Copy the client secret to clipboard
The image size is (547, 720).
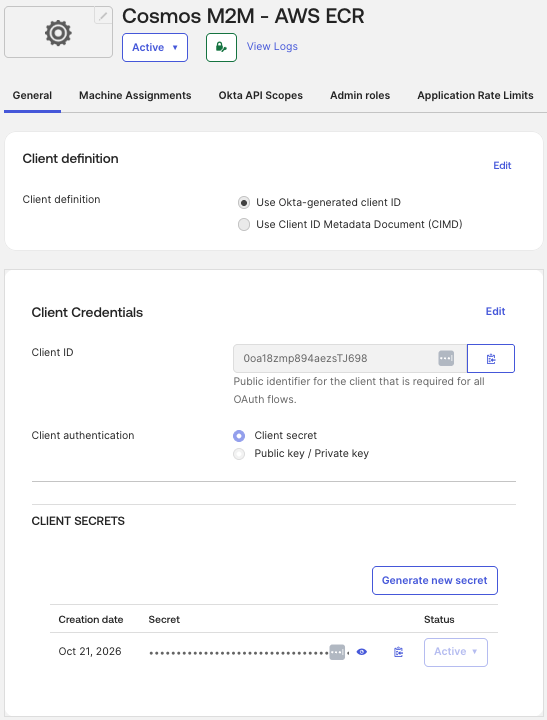[x=398, y=652]
